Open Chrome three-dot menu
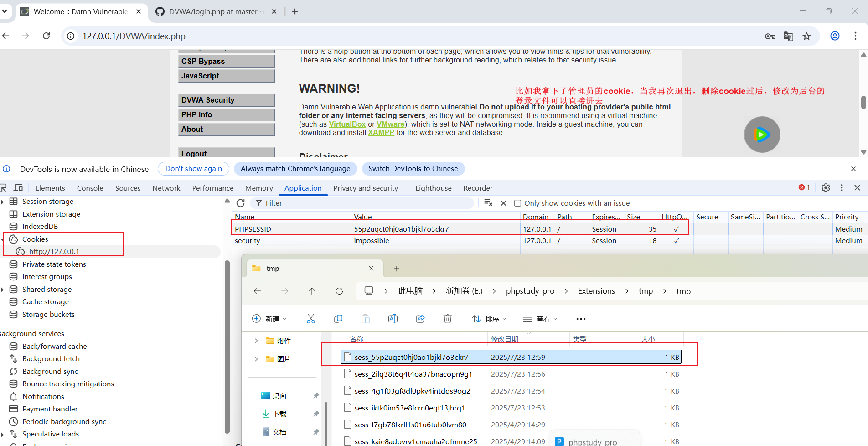 855,36
